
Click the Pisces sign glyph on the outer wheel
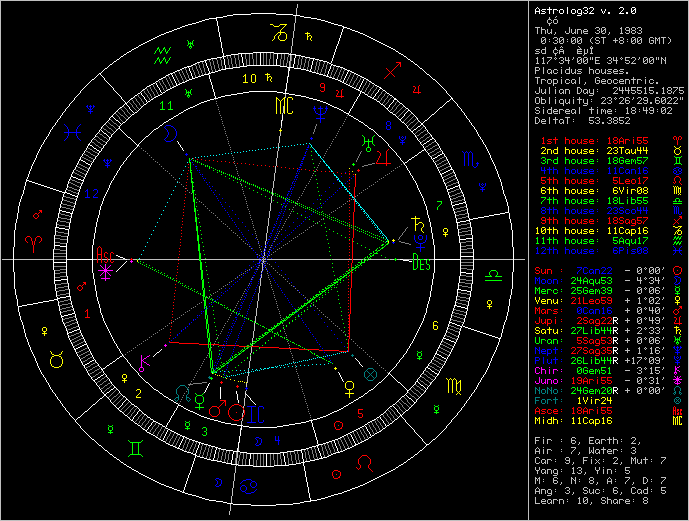tap(73, 133)
